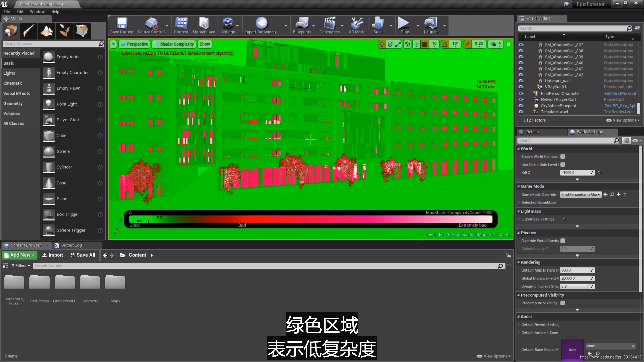Switch to Paint mode
The width and height of the screenshot is (644, 362).
click(28, 31)
